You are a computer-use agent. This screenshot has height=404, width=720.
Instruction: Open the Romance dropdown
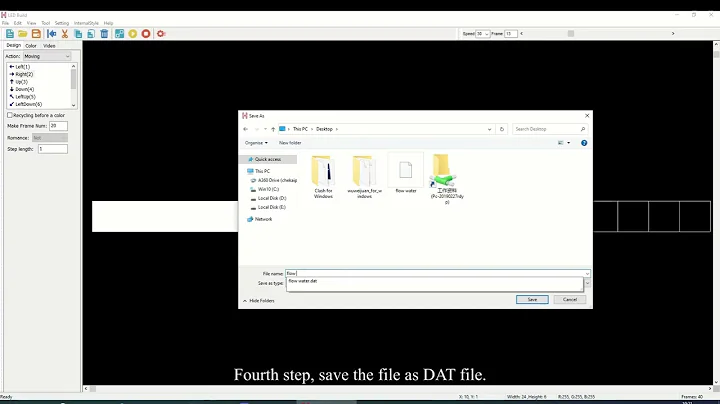pos(50,138)
